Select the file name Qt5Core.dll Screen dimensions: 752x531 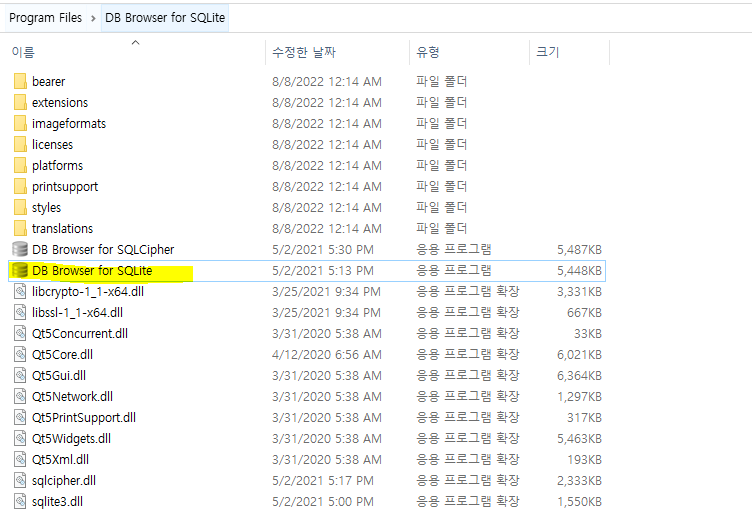click(62, 354)
